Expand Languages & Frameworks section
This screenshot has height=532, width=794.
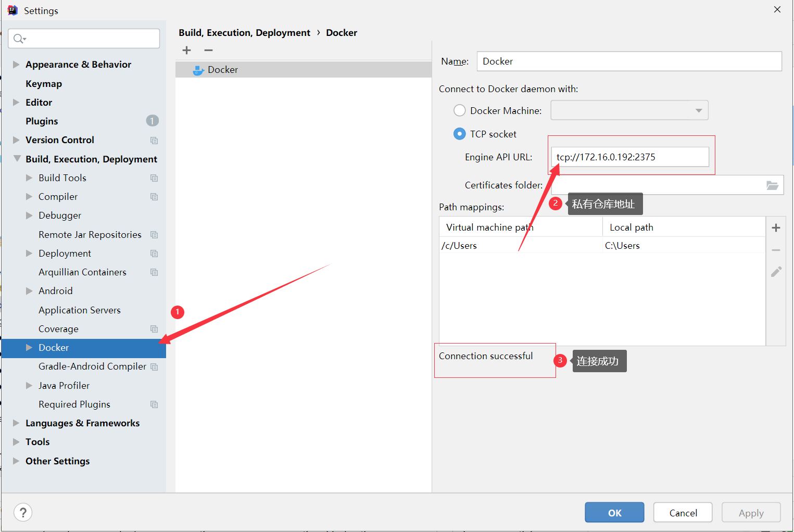point(16,423)
